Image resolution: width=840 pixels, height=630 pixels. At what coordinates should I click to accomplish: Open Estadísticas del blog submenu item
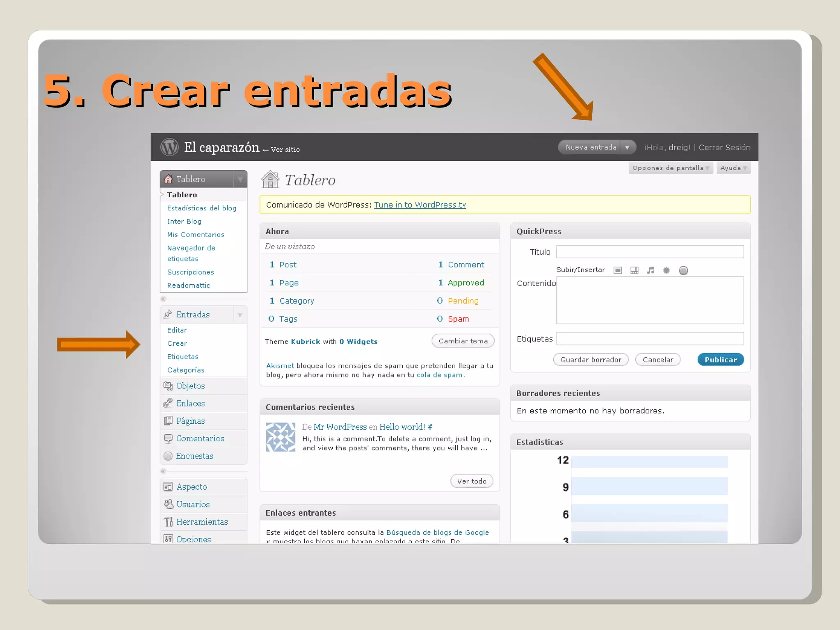coord(202,208)
